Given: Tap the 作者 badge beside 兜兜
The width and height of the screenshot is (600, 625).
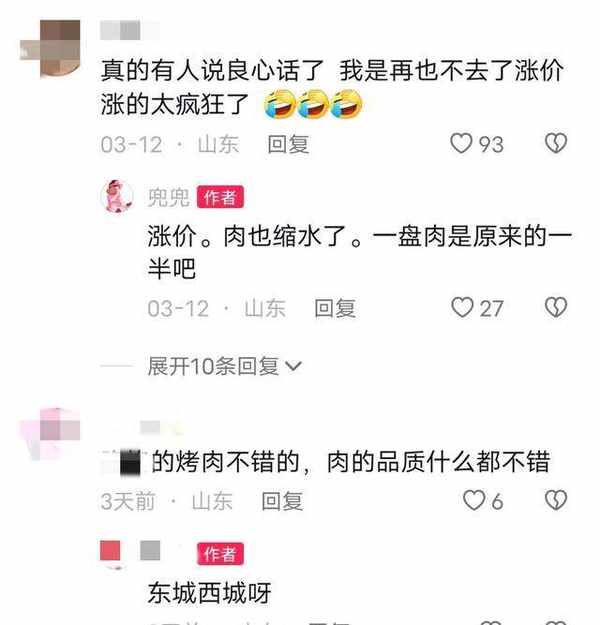Looking at the screenshot, I should 220,197.
